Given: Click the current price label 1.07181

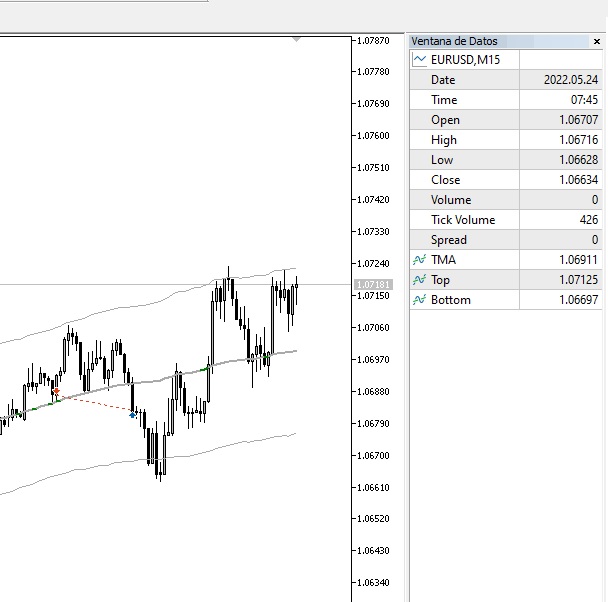Looking at the screenshot, I should 373,285.
